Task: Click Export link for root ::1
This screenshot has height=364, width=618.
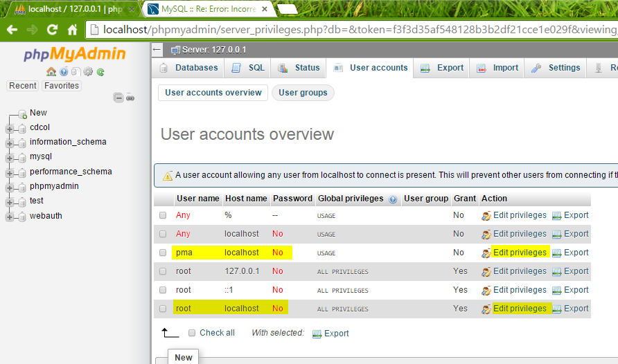Action: pos(576,290)
